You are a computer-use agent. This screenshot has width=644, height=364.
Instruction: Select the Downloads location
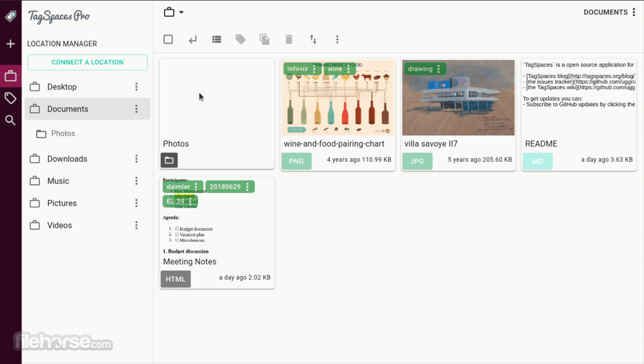pyautogui.click(x=67, y=159)
